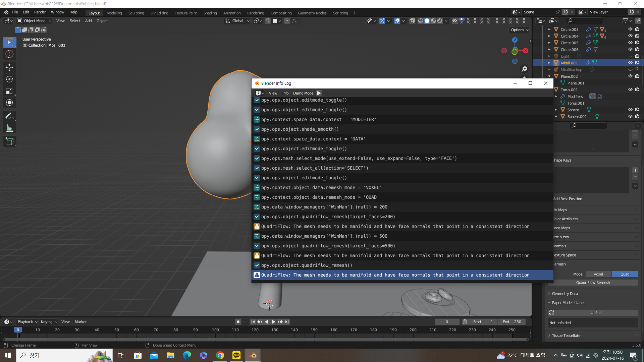Open the Playback dropdown in timeline
Image resolution: width=644 pixels, height=362 pixels.
27,322
